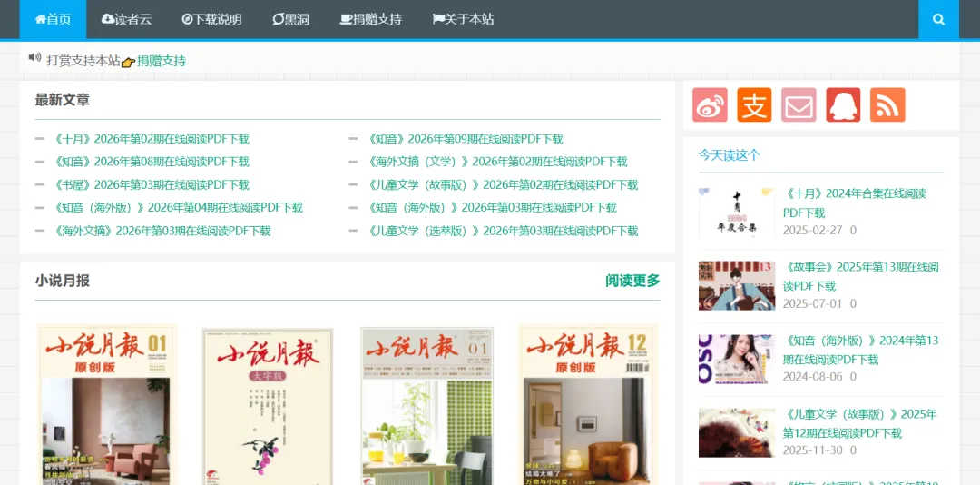Open 《儿童文学（故事版）》2026年第02期 link
The width and height of the screenshot is (980, 485).
point(502,184)
